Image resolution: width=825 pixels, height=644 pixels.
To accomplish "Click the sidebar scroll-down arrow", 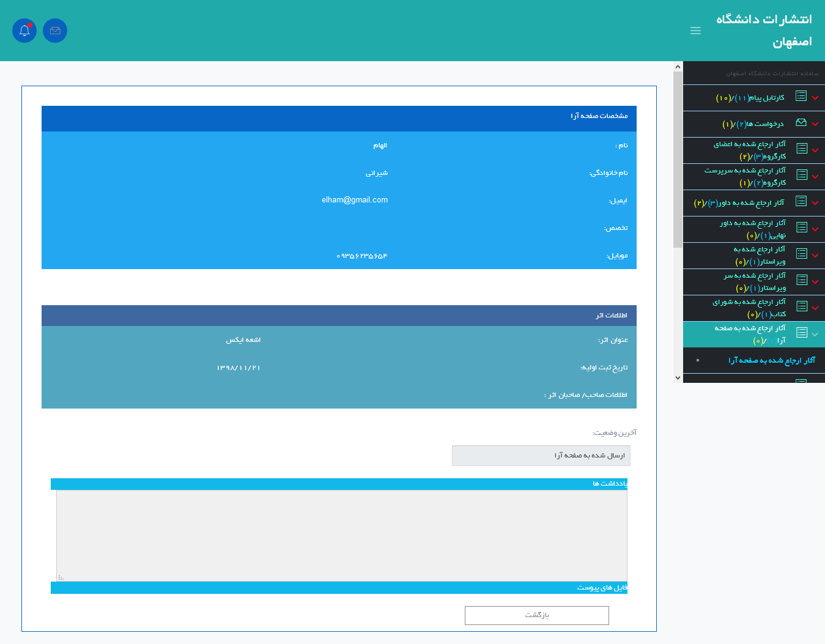I will 678,378.
